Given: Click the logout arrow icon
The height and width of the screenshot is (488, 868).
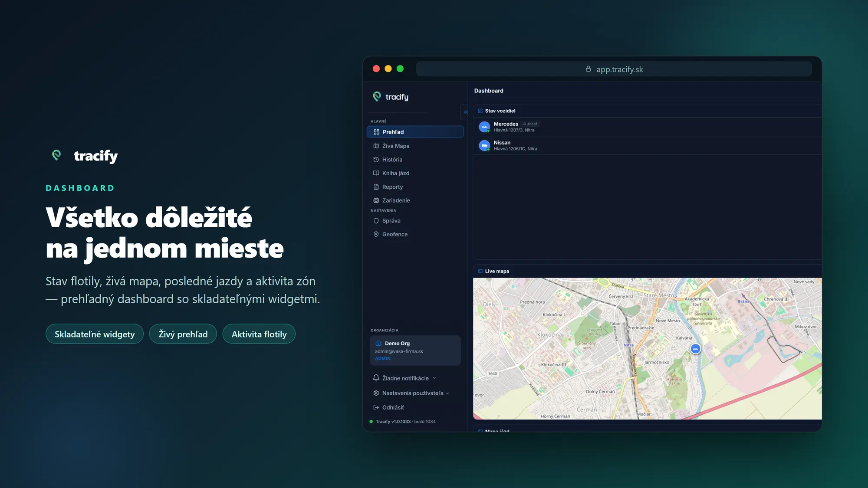Looking at the screenshot, I should tap(376, 407).
